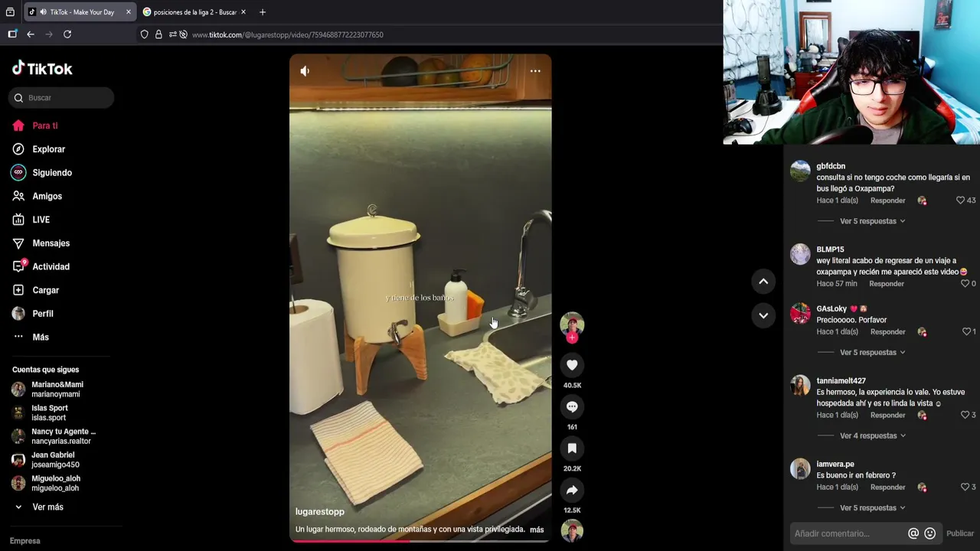Like GAsLoky's comment with 1 like
The image size is (980, 551).
pos(966,332)
